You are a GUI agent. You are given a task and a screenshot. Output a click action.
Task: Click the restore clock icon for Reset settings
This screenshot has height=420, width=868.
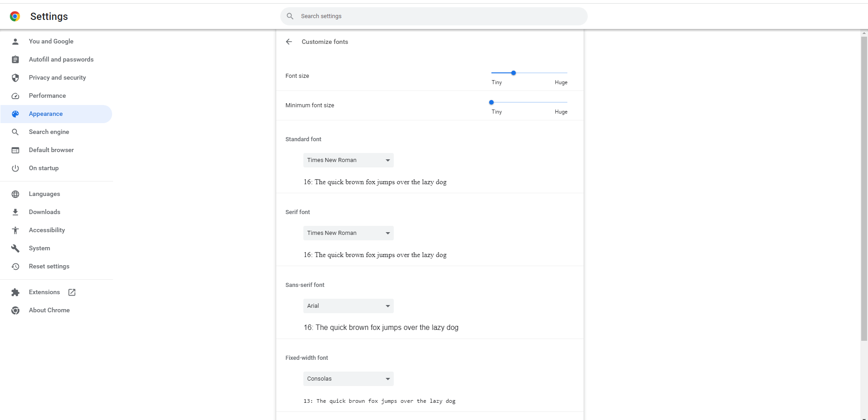[15, 266]
